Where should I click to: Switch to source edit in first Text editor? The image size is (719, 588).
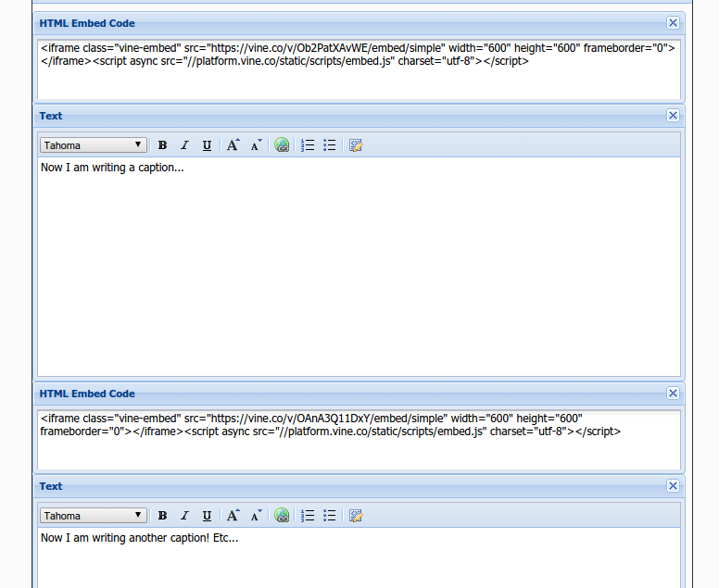tap(356, 145)
